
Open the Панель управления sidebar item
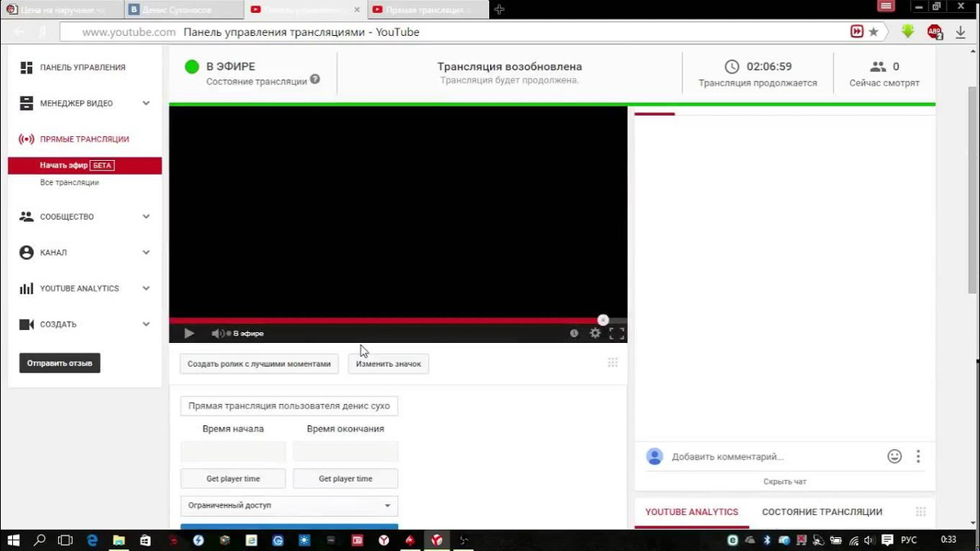(82, 68)
